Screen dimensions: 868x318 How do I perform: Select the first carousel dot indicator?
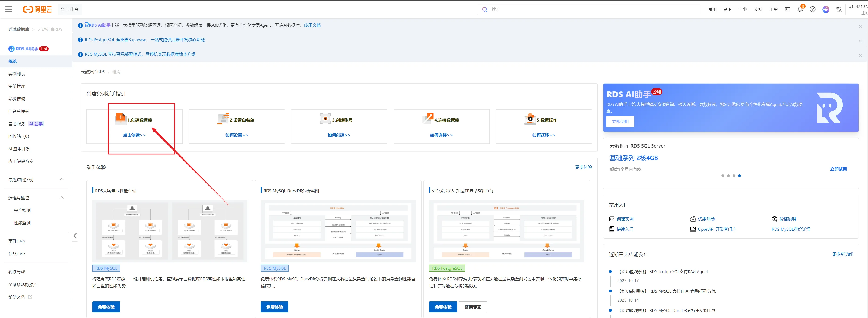[722, 176]
